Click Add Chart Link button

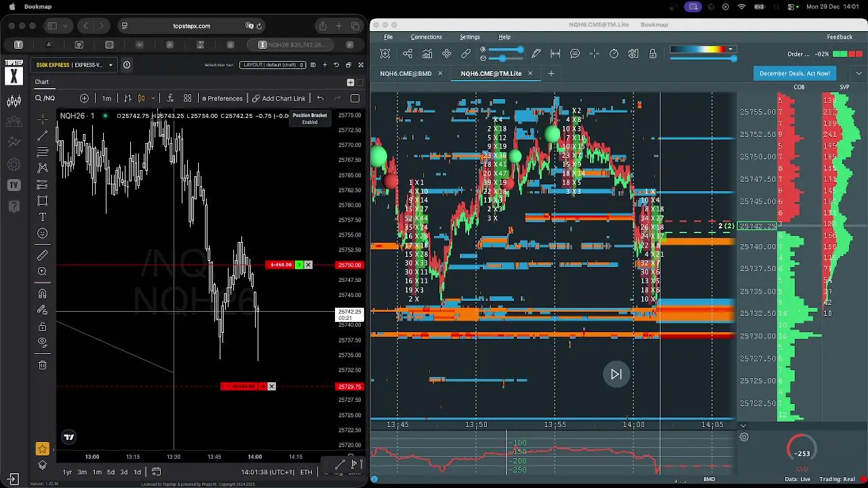click(279, 98)
